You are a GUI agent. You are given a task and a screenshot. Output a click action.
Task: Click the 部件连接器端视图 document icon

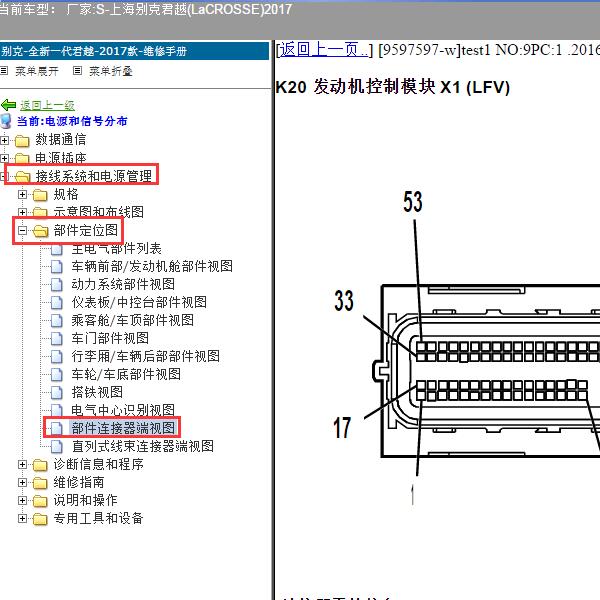click(x=57, y=428)
